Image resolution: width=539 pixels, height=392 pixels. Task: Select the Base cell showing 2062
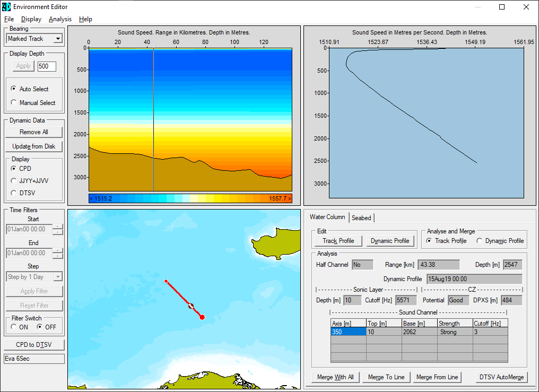[x=420, y=332]
